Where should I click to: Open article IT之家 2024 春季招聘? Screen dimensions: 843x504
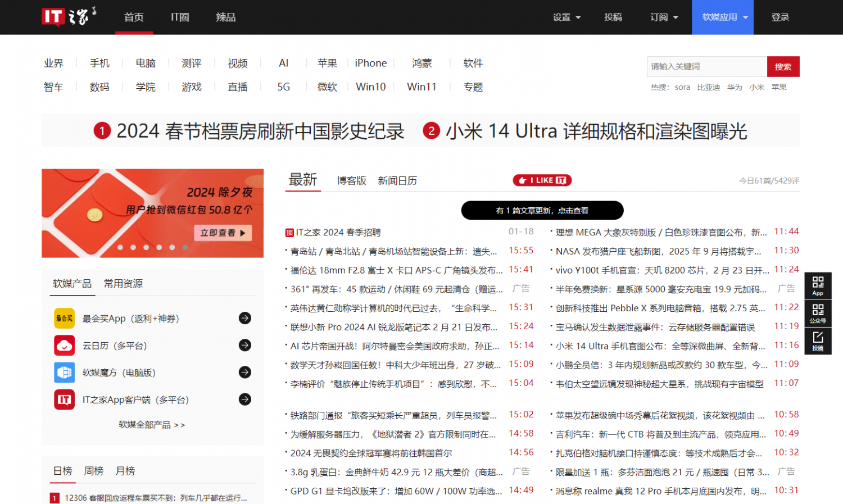point(338,233)
